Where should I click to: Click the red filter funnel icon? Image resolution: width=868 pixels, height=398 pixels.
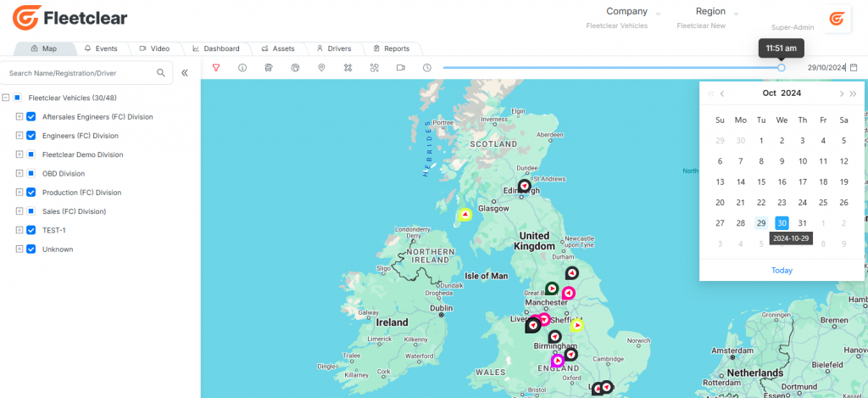pyautogui.click(x=216, y=68)
